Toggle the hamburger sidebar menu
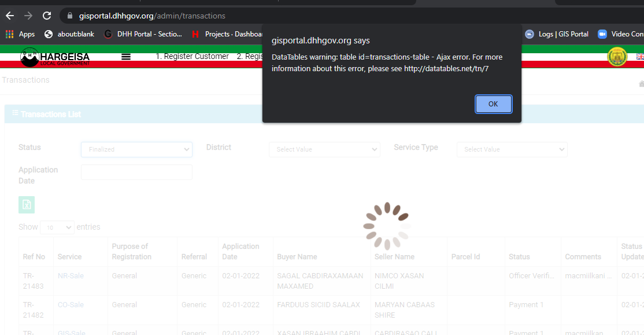The width and height of the screenshot is (644, 335). 126,57
